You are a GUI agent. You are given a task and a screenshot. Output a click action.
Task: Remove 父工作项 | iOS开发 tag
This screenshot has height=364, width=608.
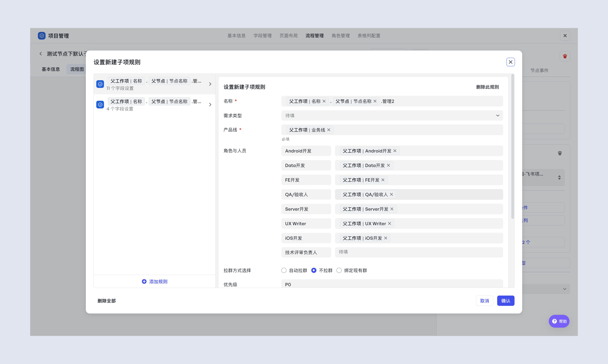(x=386, y=238)
